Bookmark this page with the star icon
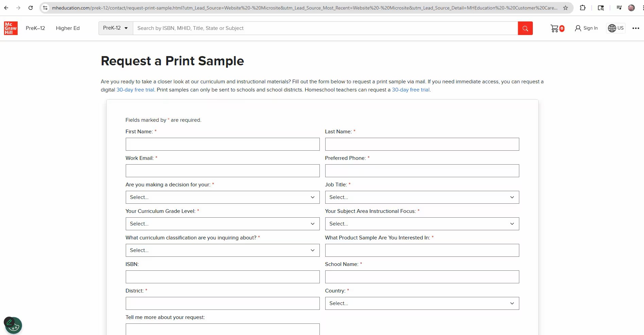 [565, 8]
